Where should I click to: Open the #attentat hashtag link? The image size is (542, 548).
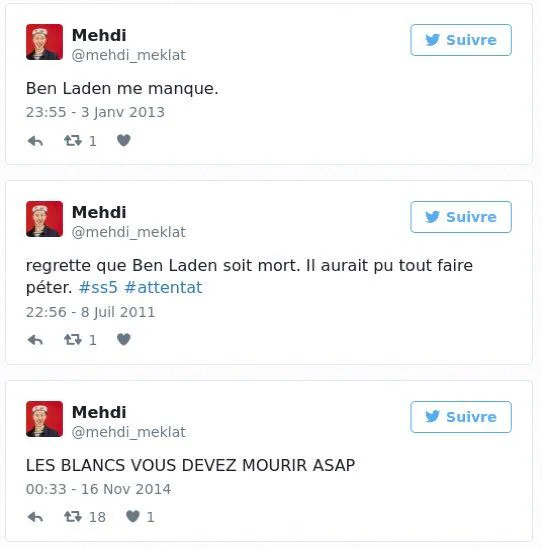point(163,288)
